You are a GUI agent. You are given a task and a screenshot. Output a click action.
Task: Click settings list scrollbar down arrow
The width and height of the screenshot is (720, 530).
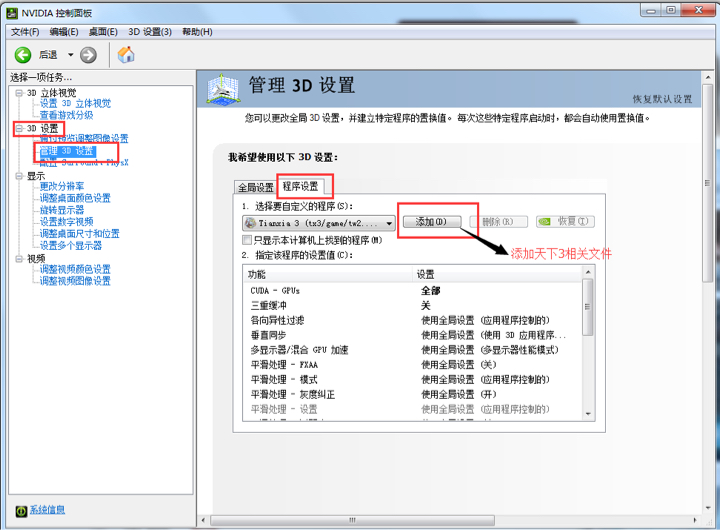(x=588, y=414)
